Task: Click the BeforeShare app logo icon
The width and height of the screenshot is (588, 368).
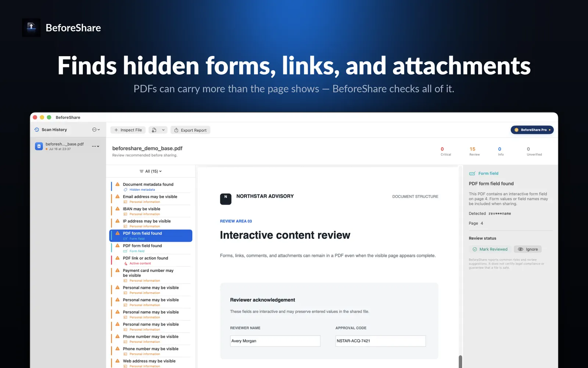Action: [x=31, y=28]
